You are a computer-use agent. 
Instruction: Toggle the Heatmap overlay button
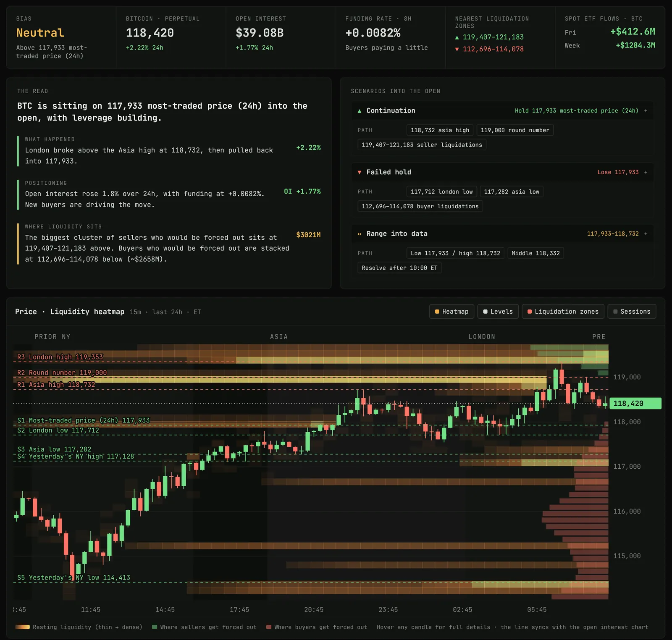coord(451,312)
